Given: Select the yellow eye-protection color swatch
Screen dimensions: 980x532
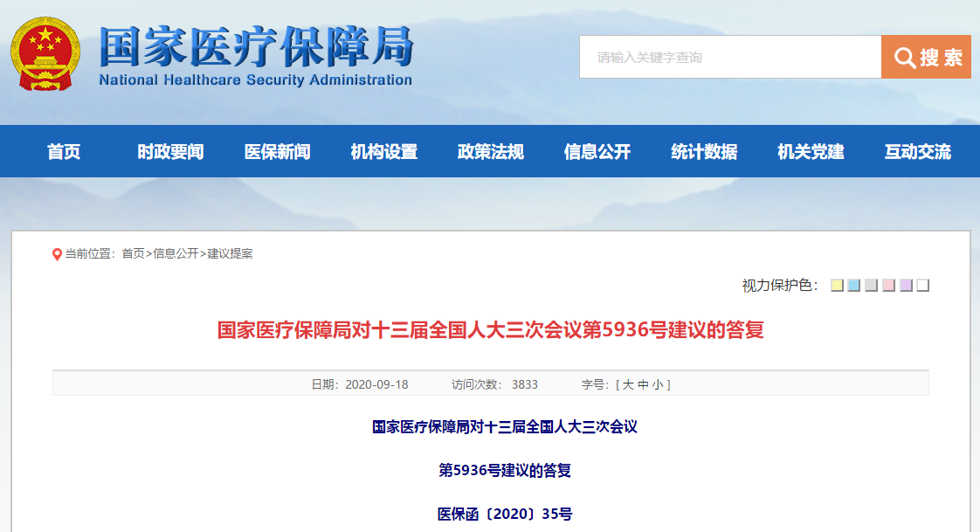Looking at the screenshot, I should point(837,286).
